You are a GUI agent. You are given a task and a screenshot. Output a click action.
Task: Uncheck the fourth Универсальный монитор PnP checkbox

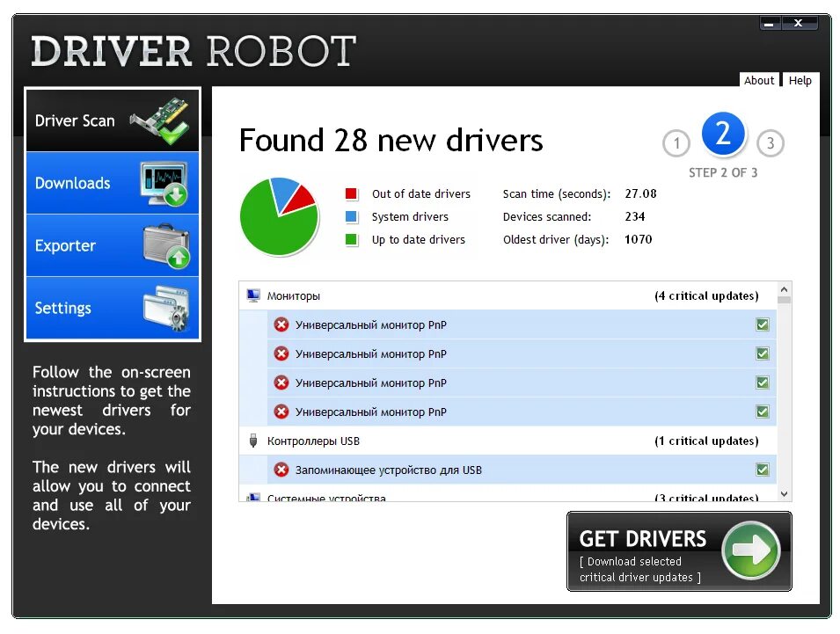(763, 412)
